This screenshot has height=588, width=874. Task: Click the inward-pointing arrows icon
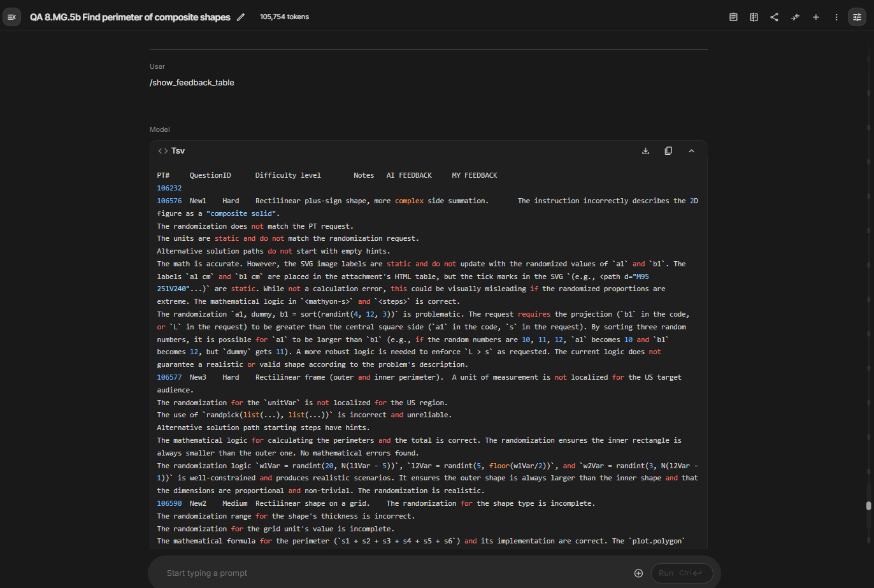point(795,17)
